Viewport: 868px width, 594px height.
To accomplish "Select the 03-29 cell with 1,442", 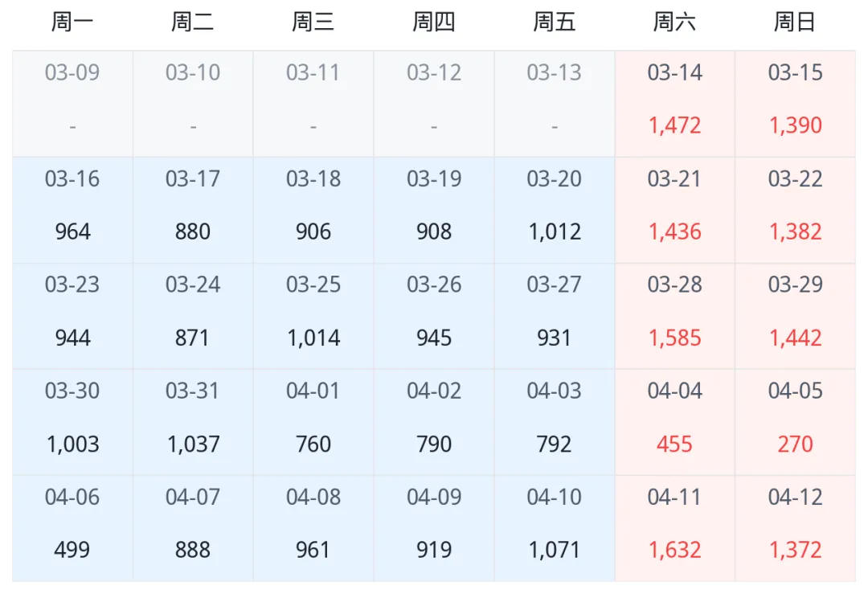I will pyautogui.click(x=796, y=317).
